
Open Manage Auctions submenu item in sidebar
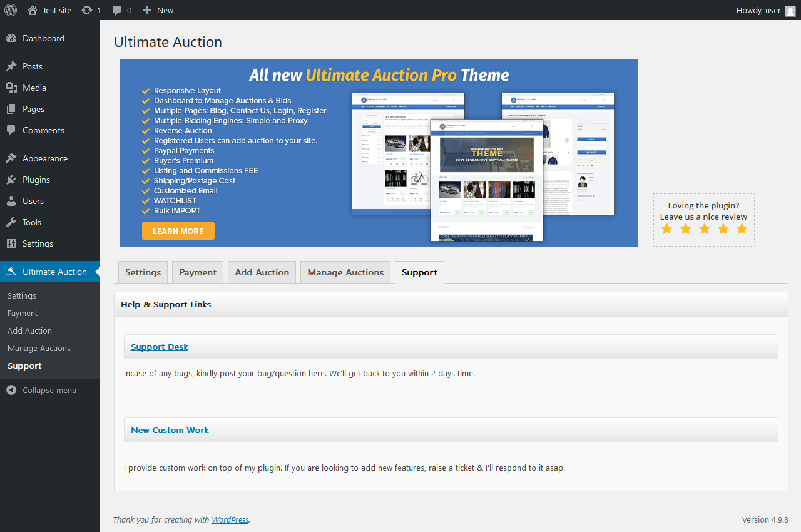click(39, 348)
